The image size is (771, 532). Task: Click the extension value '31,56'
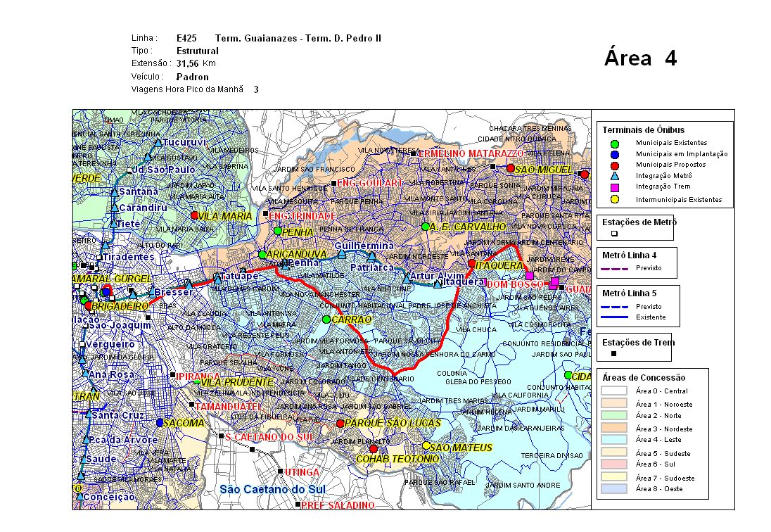coord(187,64)
